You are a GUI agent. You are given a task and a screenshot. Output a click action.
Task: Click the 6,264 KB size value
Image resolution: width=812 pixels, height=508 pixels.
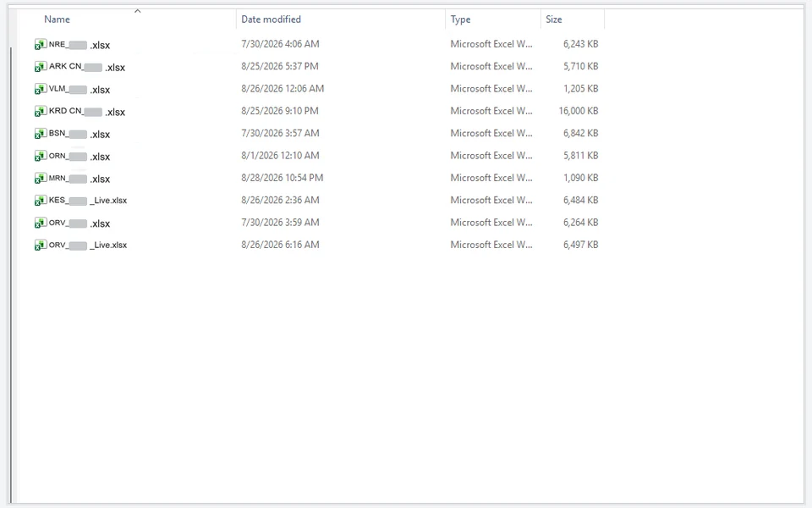click(x=580, y=223)
